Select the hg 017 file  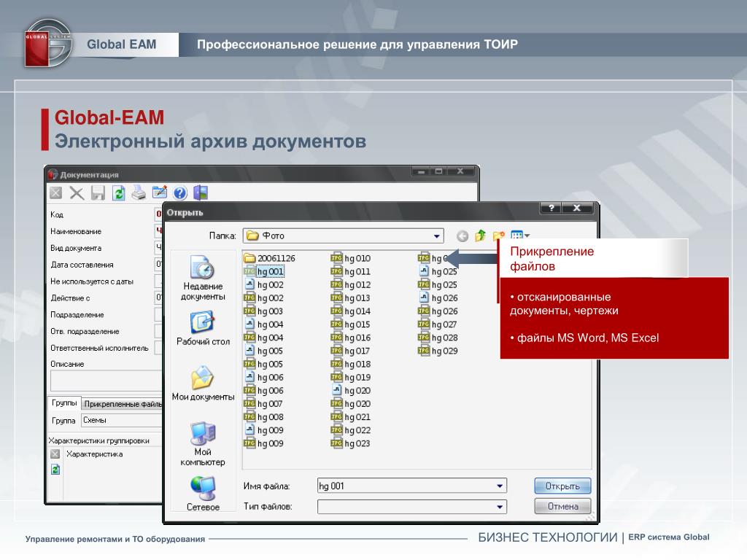coord(351,351)
